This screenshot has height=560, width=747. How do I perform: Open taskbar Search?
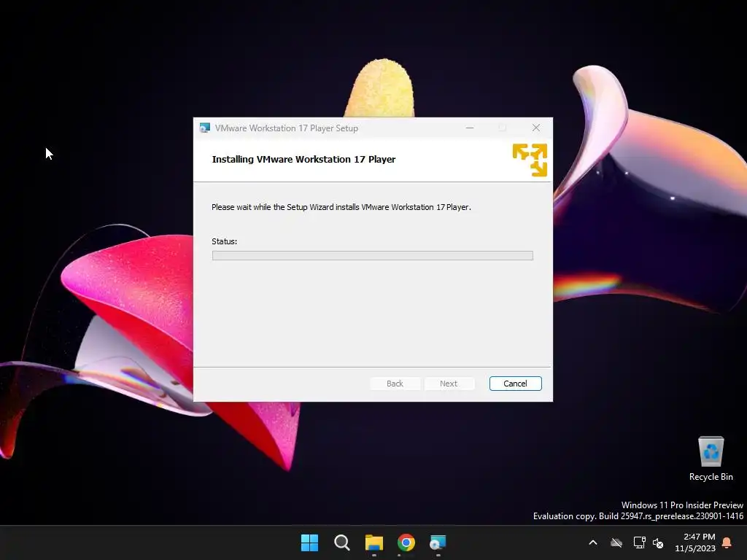pos(341,542)
